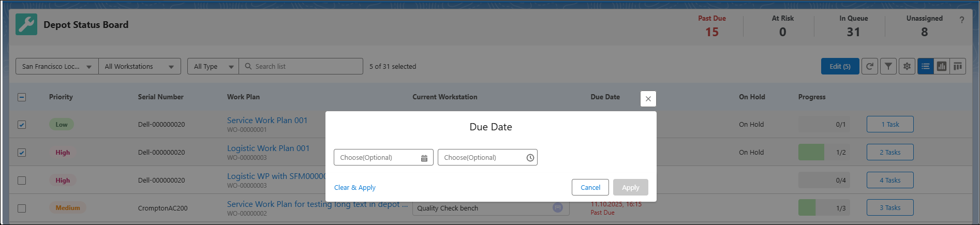Click the 5 of 31 selected text

(393, 66)
